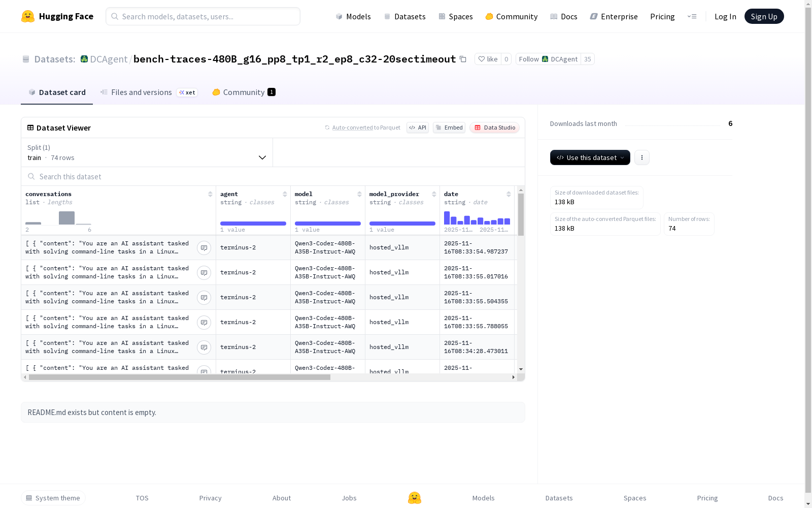Switch to the Dataset card tab
Screen dimensions: 812x508
(x=57, y=92)
